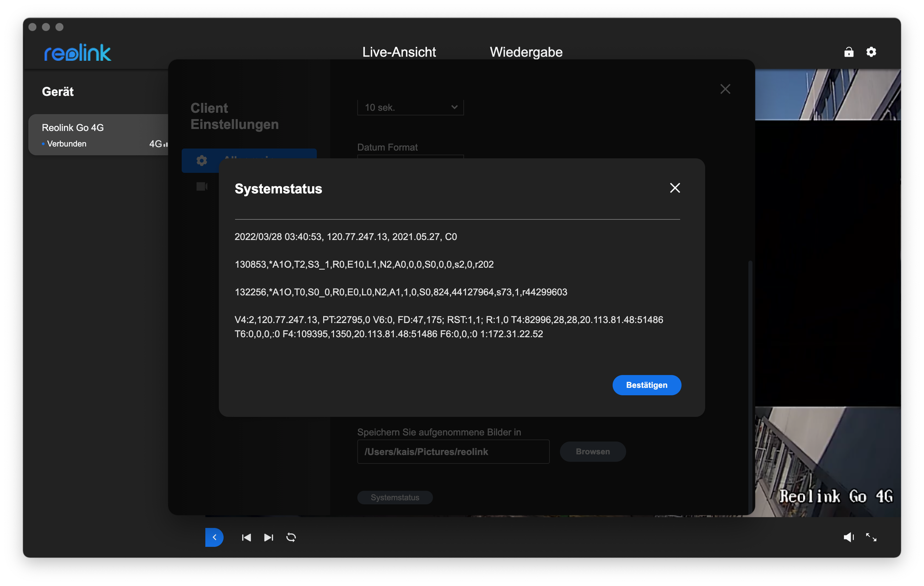Viewport: 924px width, 586px height.
Task: Close the Client Einstellungen panel
Action: 725,89
